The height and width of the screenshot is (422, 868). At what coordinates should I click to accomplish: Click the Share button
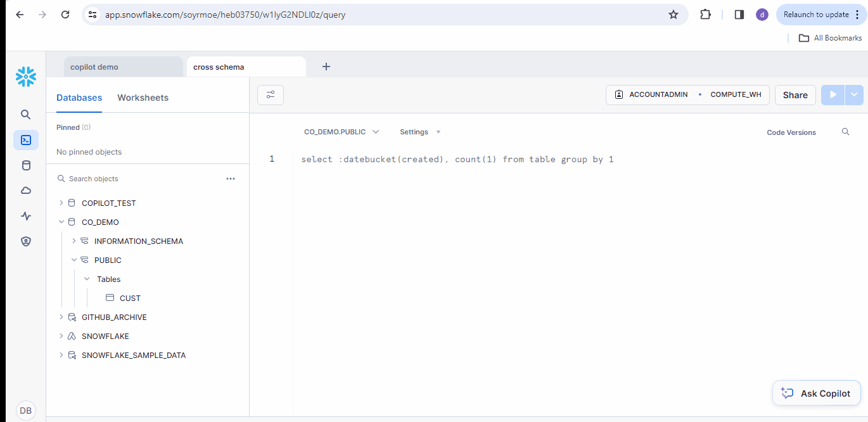pyautogui.click(x=795, y=95)
